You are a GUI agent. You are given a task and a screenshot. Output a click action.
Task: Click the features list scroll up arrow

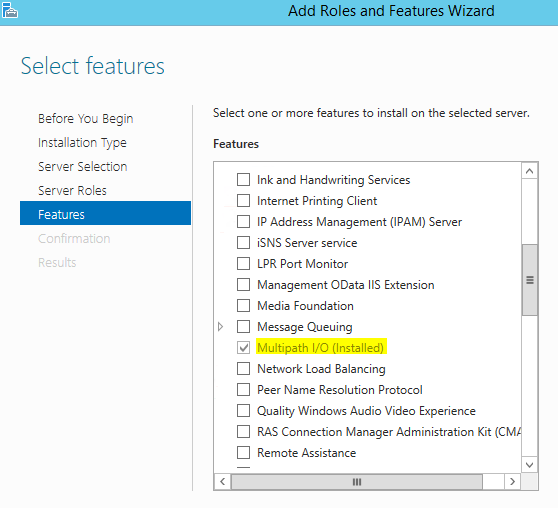(529, 171)
